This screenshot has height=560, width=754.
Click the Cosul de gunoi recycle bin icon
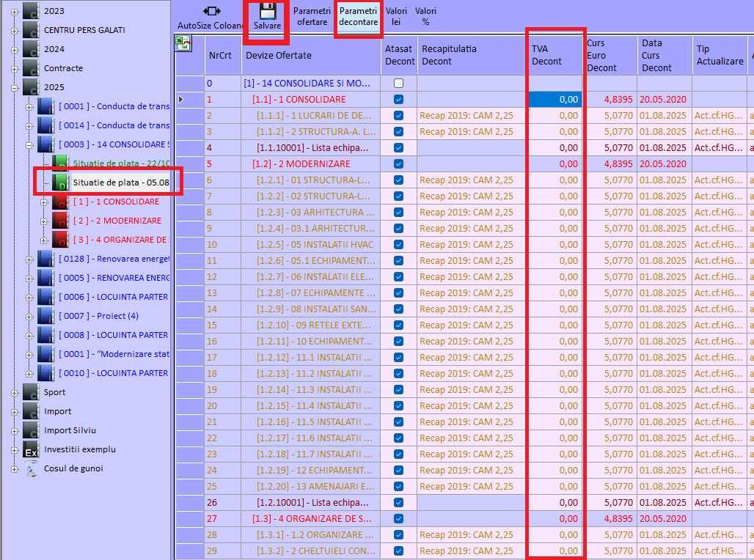(x=32, y=468)
